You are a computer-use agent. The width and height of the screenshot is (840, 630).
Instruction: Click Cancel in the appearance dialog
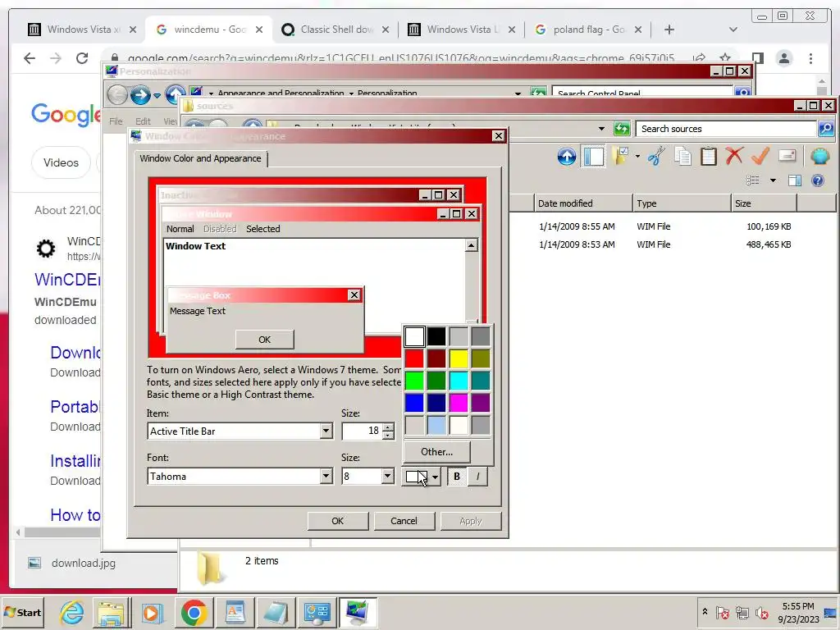coord(404,521)
